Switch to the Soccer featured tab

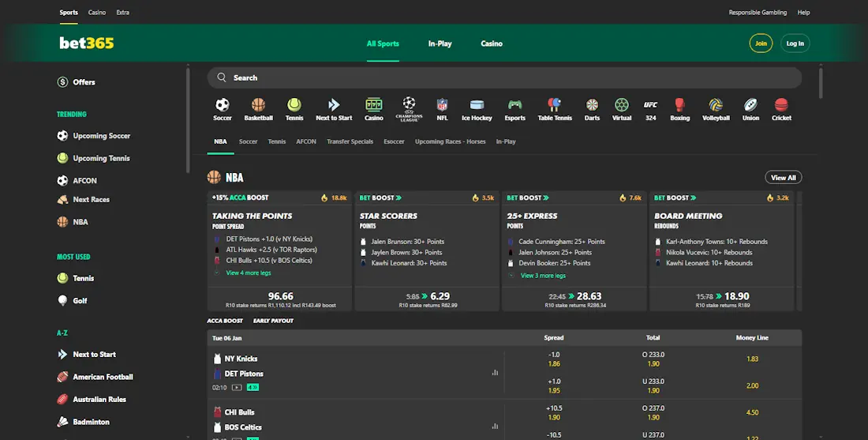point(248,141)
